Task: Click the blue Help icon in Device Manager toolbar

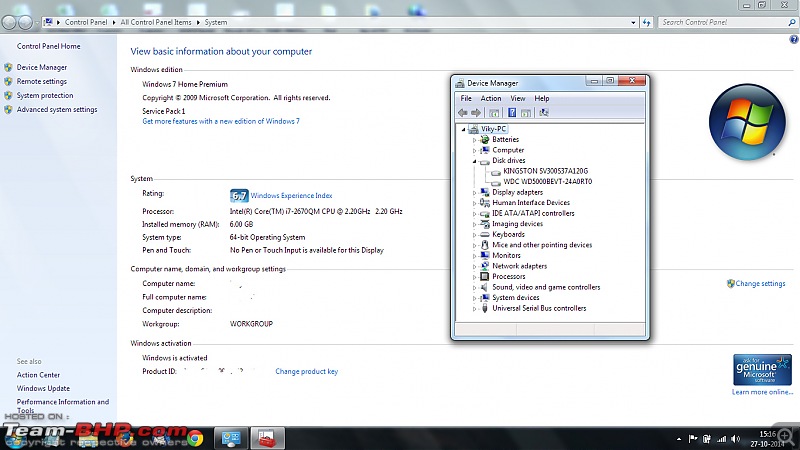Action: [512, 113]
